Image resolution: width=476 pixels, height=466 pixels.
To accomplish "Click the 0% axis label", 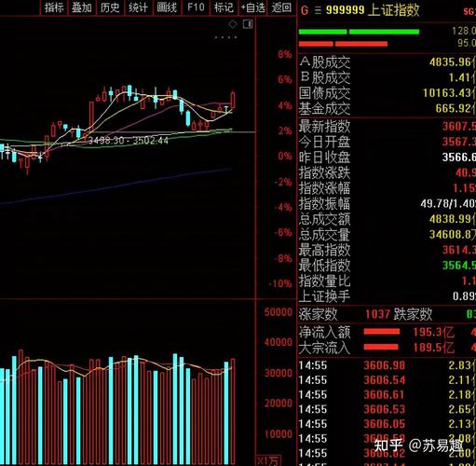I will tap(285, 156).
